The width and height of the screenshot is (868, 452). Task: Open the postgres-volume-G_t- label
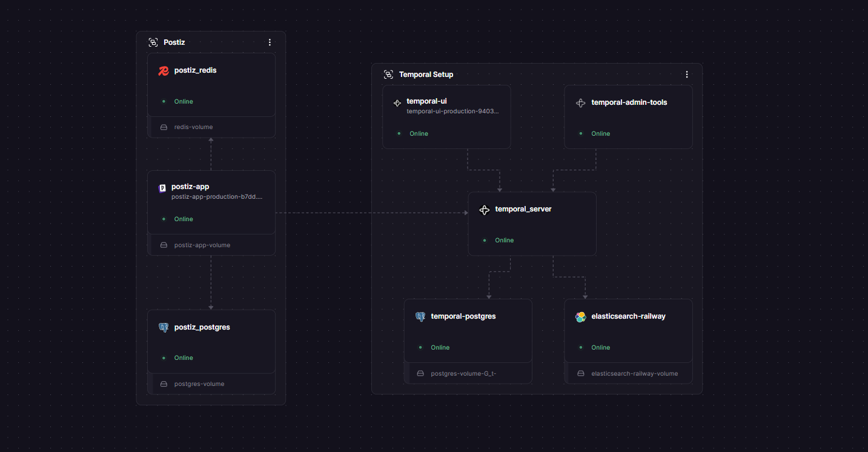[x=464, y=374]
